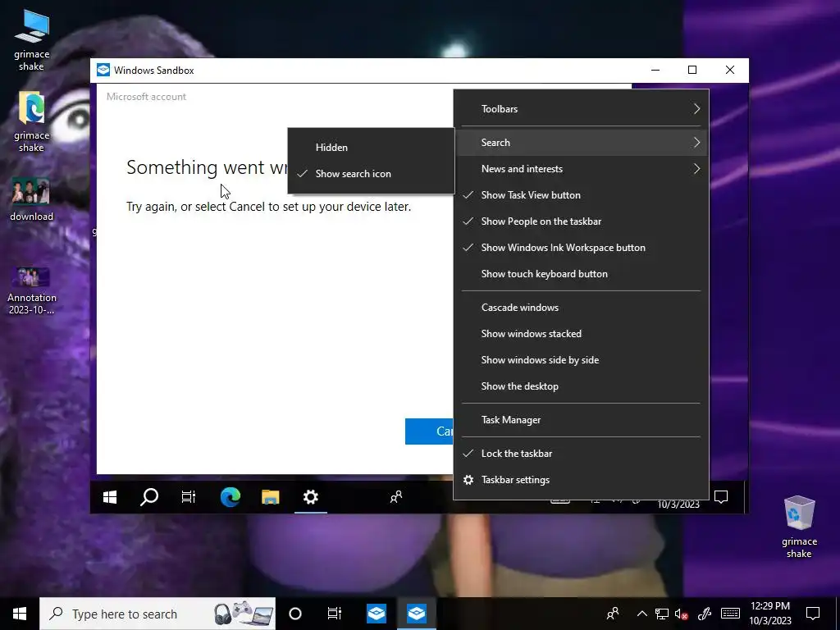The width and height of the screenshot is (840, 630).
Task: Click the Windows Sandbox title bar icon
Action: pyautogui.click(x=103, y=71)
